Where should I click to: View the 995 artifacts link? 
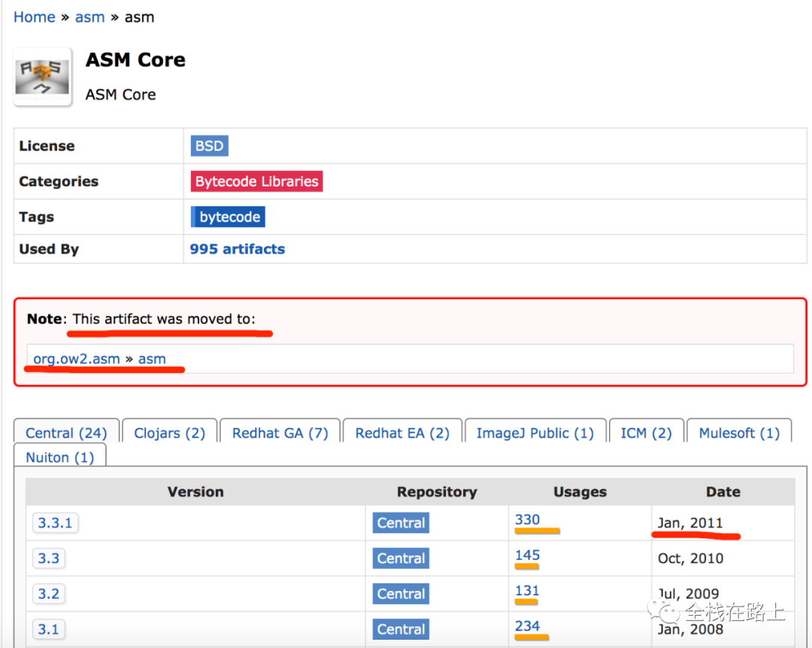(237, 249)
